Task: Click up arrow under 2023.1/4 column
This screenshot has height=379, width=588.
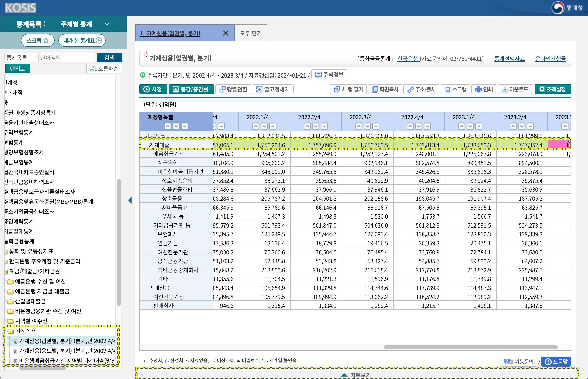Action: coord(462,126)
